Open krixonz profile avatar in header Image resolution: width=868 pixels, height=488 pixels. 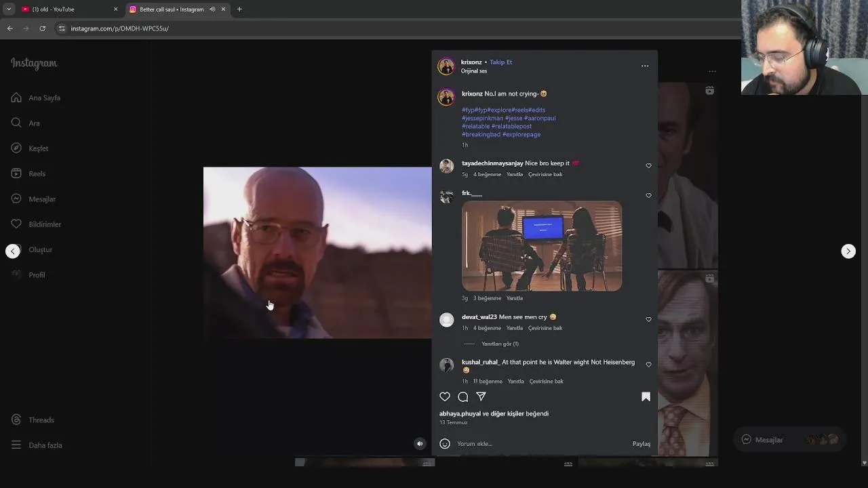point(446,66)
